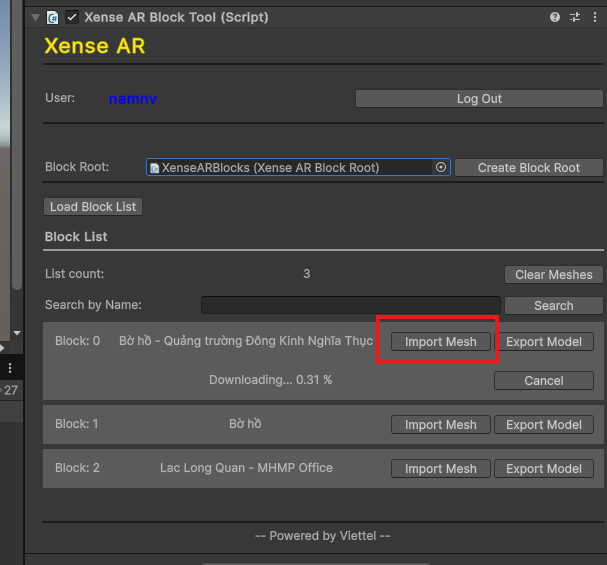607x565 pixels.
Task: Click the scroll down arrow on left panel
Action: [16, 333]
